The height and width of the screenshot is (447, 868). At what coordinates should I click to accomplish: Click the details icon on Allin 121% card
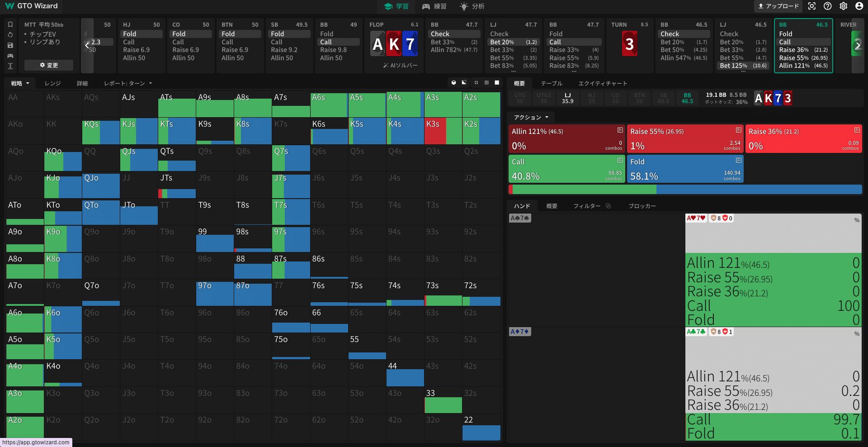click(x=620, y=130)
